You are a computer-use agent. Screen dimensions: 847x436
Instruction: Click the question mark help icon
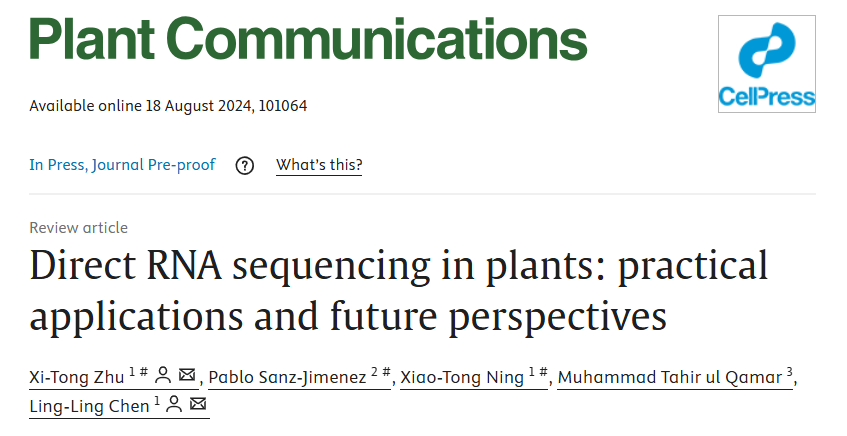coord(245,165)
